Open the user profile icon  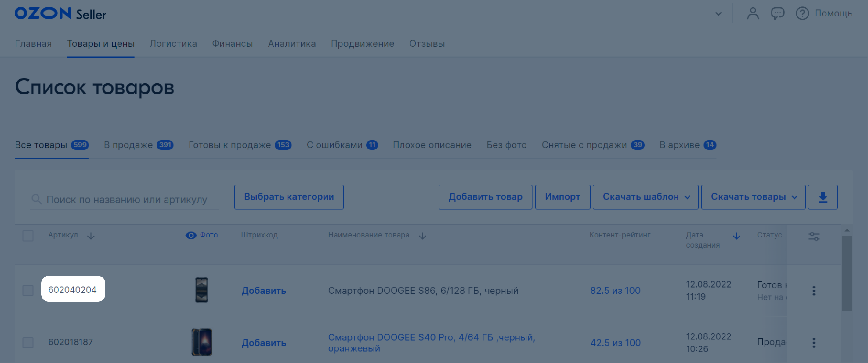(753, 13)
